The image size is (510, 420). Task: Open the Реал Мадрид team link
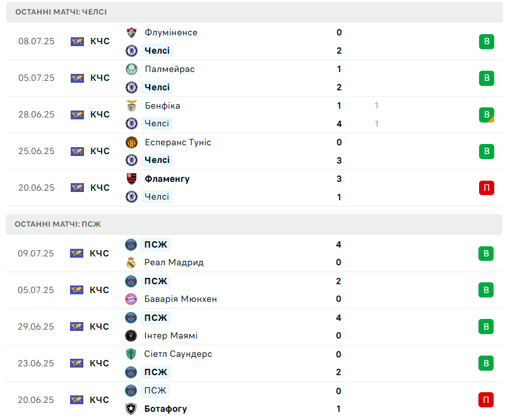click(x=174, y=262)
